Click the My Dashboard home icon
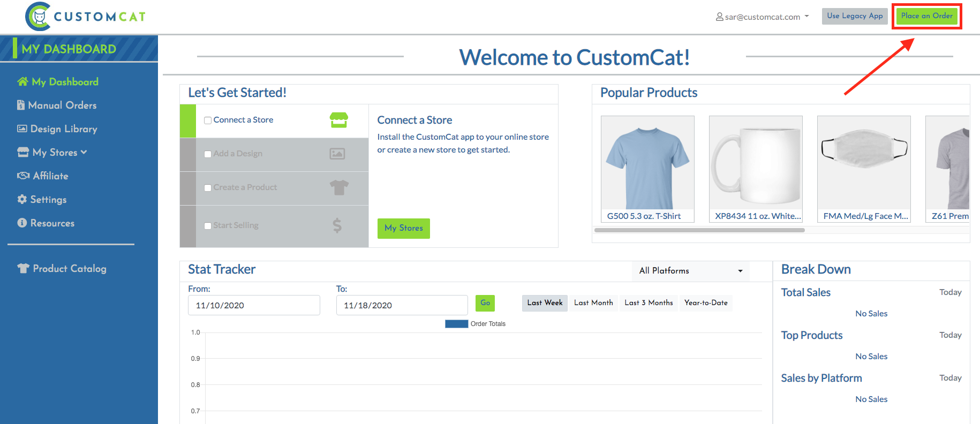Viewport: 980px width, 424px height. pyautogui.click(x=22, y=81)
